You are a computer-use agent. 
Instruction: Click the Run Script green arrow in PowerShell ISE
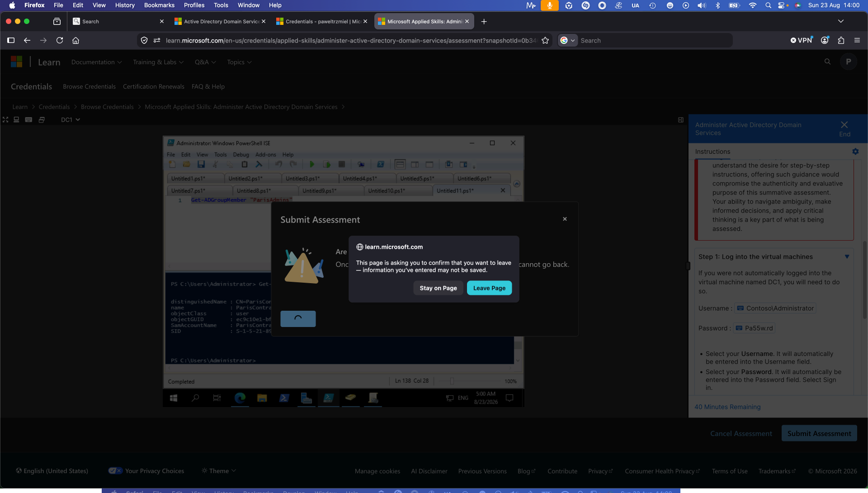coord(311,164)
